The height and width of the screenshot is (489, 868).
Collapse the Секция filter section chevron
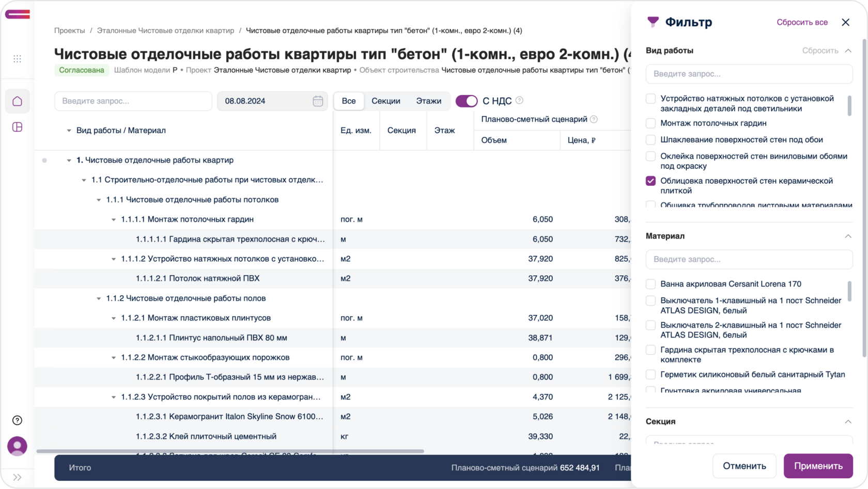tap(848, 422)
